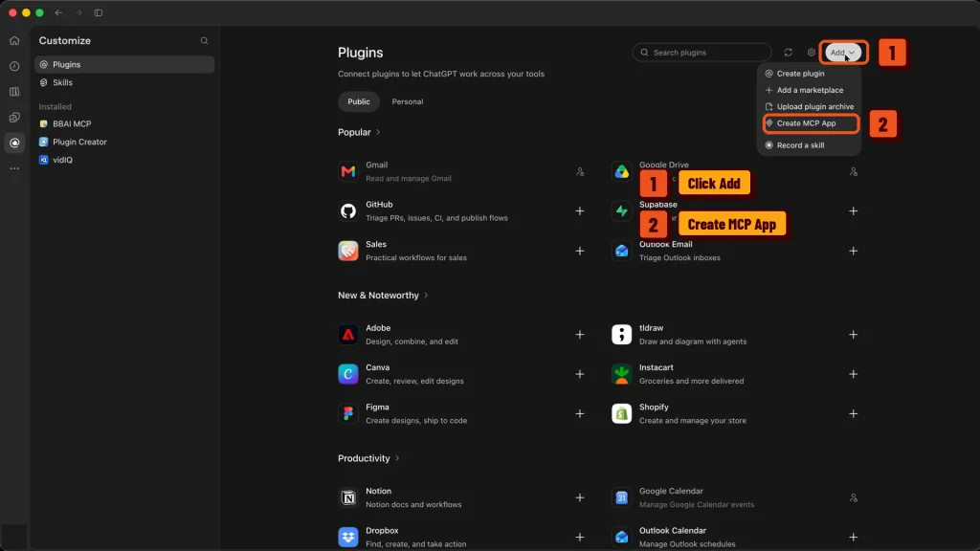Click the search icon in Customize panel
Screen dimensions: 980x551
(205, 40)
